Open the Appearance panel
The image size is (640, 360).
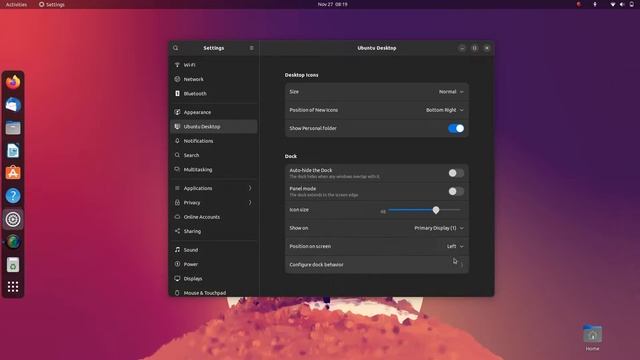click(x=213, y=112)
